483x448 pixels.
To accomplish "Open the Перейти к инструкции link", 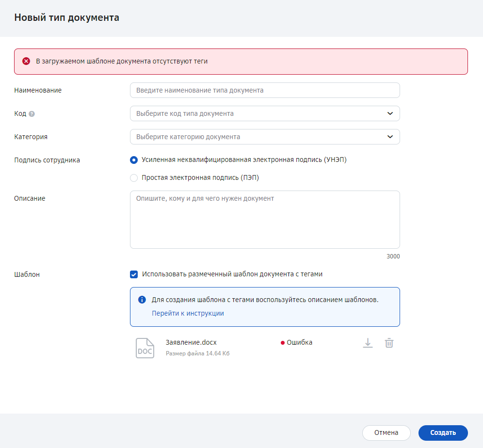I will [188, 313].
